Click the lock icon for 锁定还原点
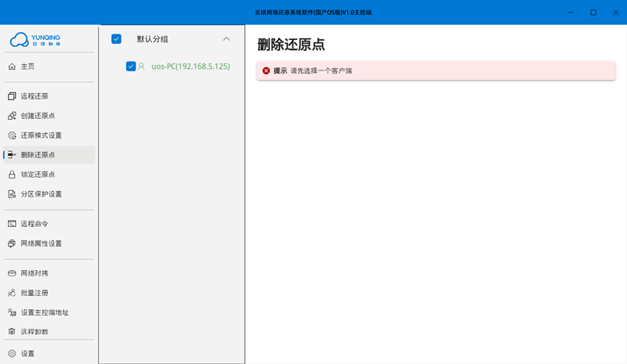Image resolution: width=627 pixels, height=364 pixels. [x=12, y=175]
